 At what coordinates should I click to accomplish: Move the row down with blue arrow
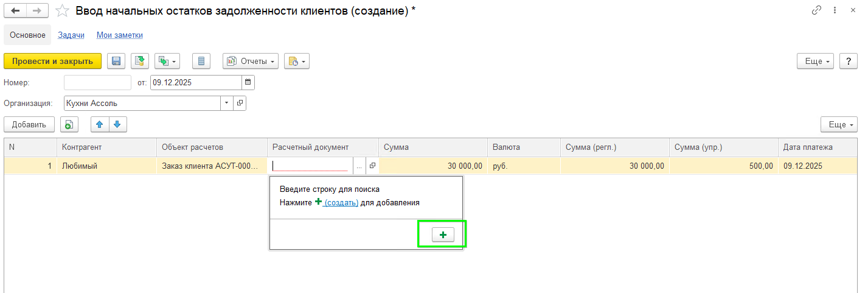[x=117, y=124]
